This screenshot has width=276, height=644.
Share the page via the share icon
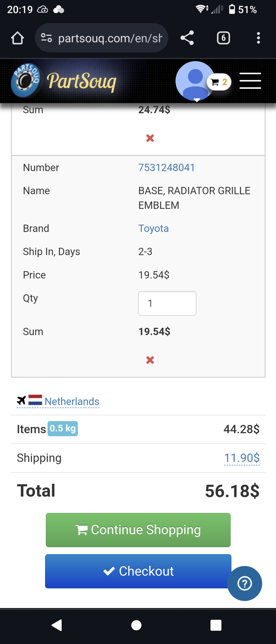187,38
